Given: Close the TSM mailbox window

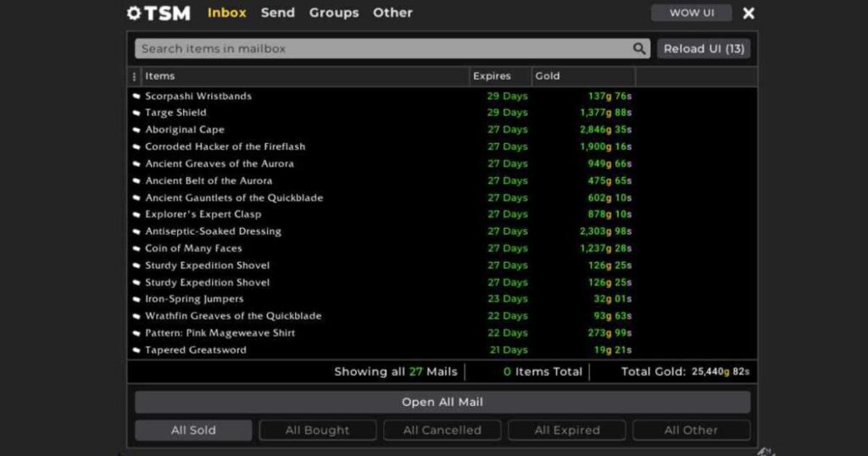Looking at the screenshot, I should pos(748,13).
